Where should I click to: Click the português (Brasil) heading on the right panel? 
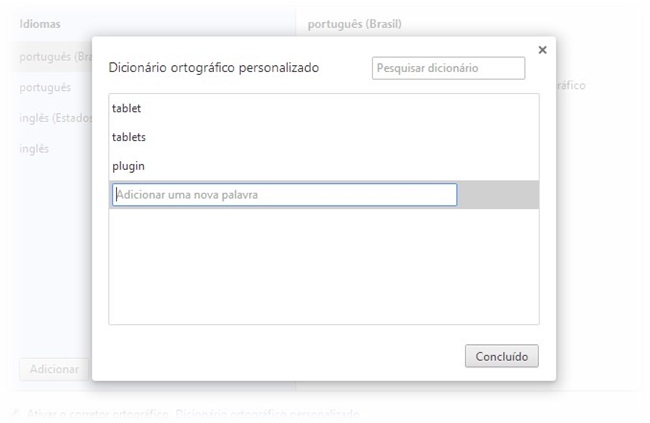point(354,24)
